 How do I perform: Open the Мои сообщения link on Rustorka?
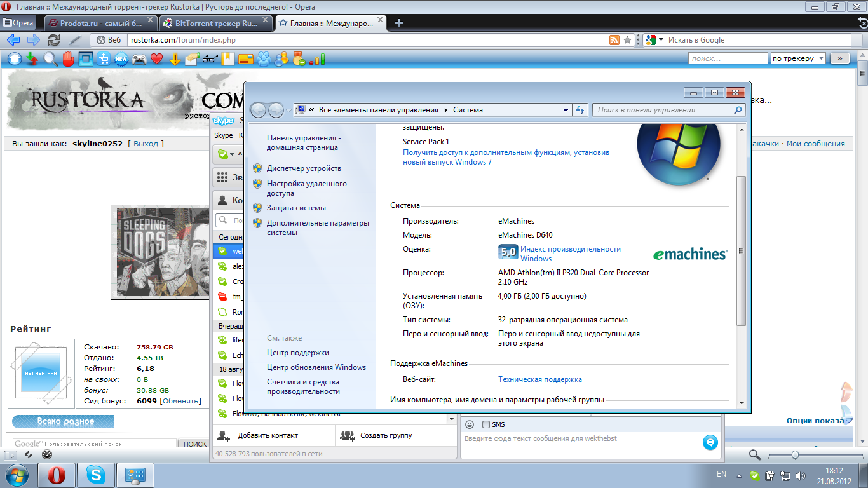point(816,144)
